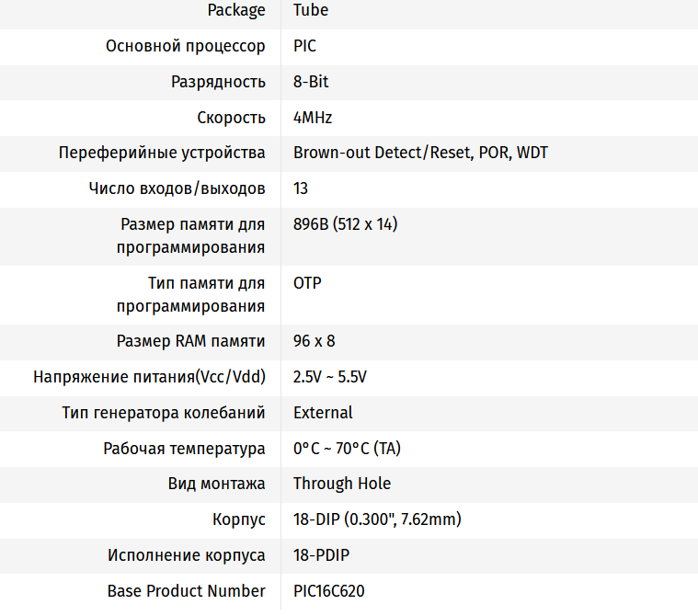
Task: Click the "Tube" package value
Action: coord(310,10)
